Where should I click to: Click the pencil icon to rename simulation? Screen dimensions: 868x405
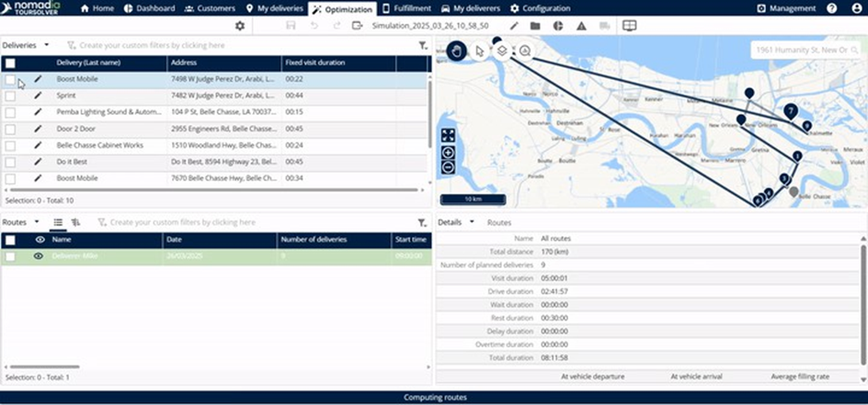click(515, 26)
